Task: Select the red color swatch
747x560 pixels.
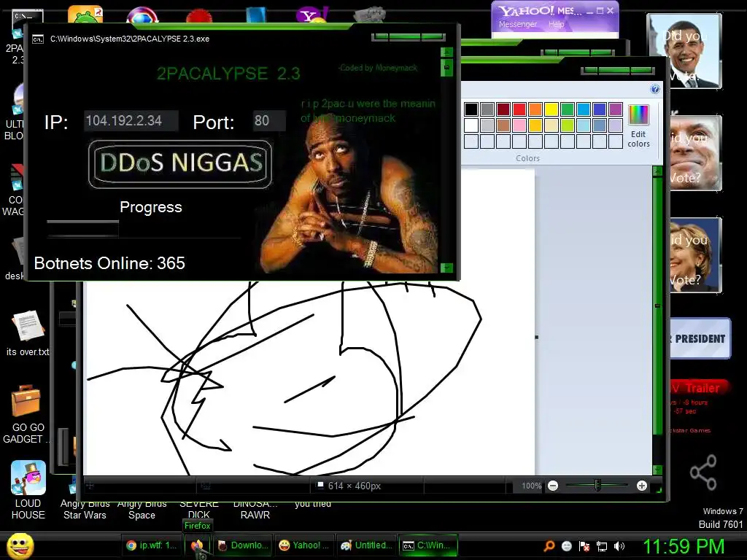Action: (519, 109)
